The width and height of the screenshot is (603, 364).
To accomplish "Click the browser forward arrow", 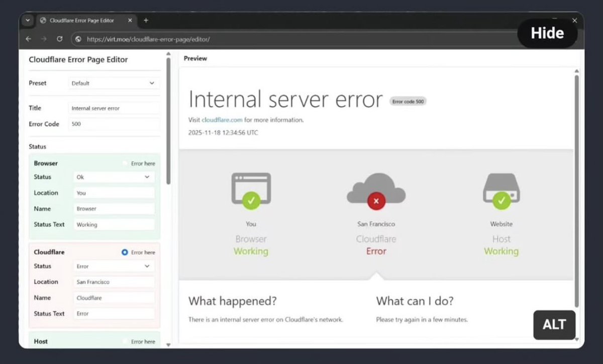I will (x=43, y=39).
